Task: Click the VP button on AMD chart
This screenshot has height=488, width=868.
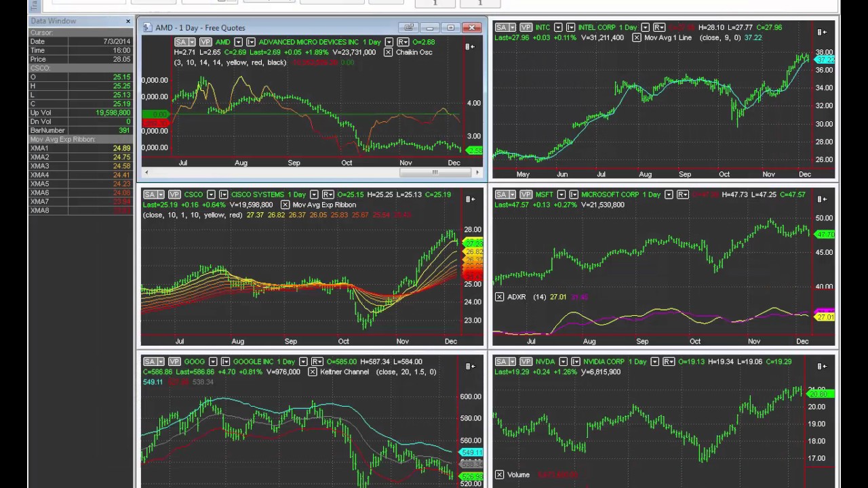Action: pos(205,42)
